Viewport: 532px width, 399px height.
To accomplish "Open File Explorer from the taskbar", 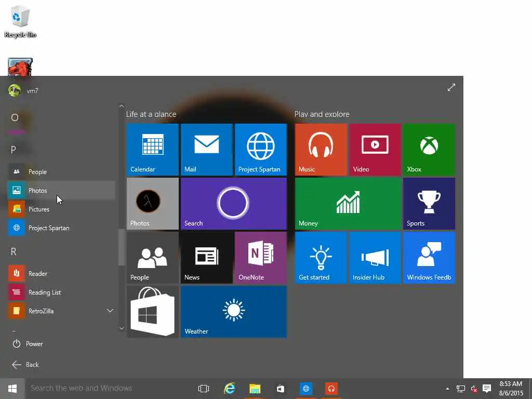I will tap(255, 389).
